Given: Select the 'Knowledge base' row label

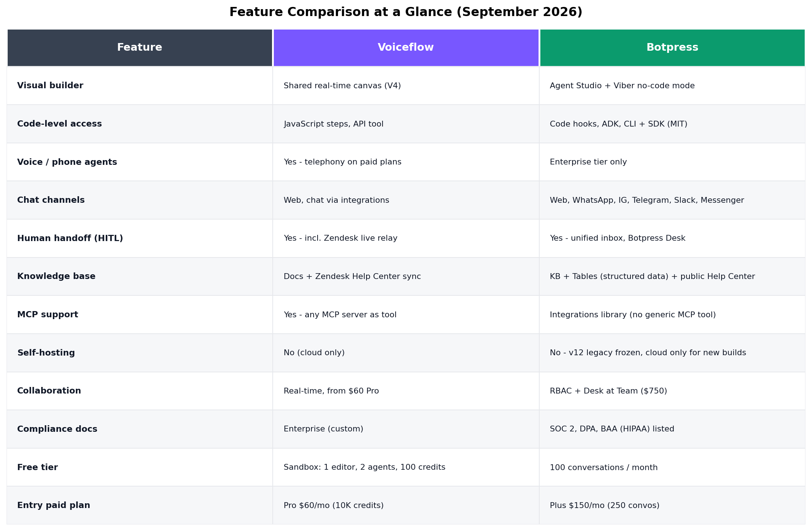Looking at the screenshot, I should (x=56, y=276).
